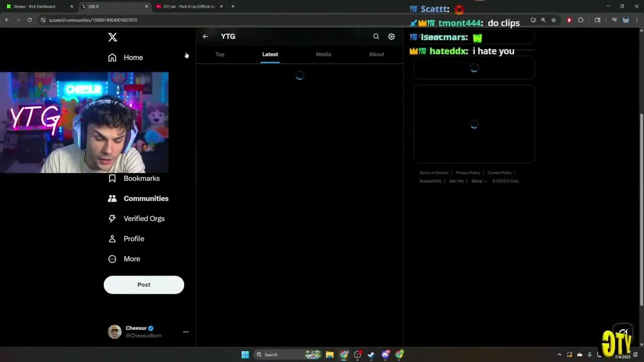Screen dimensions: 644x362
Task: Open Verified Orgs in the sidebar
Action: 136,219
